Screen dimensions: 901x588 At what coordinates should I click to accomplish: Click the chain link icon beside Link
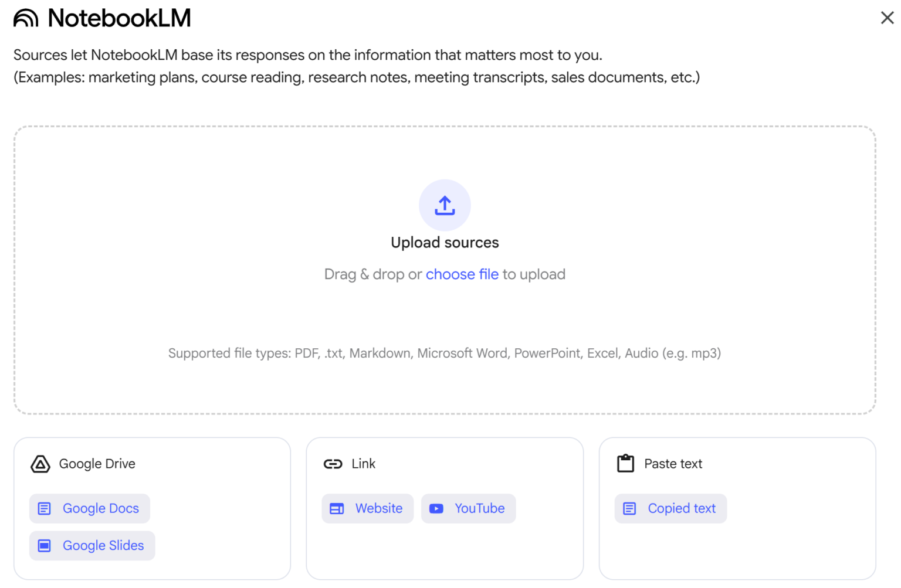333,464
